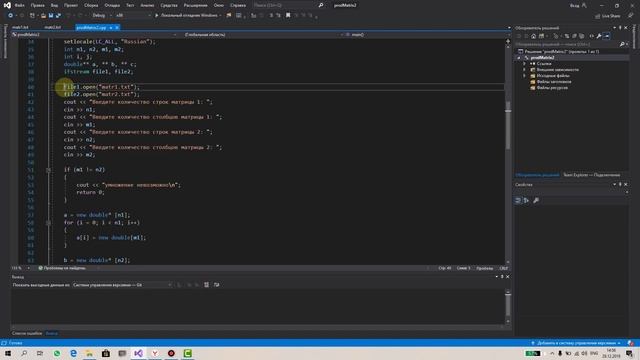Open the Справка menu

click(x=238, y=5)
